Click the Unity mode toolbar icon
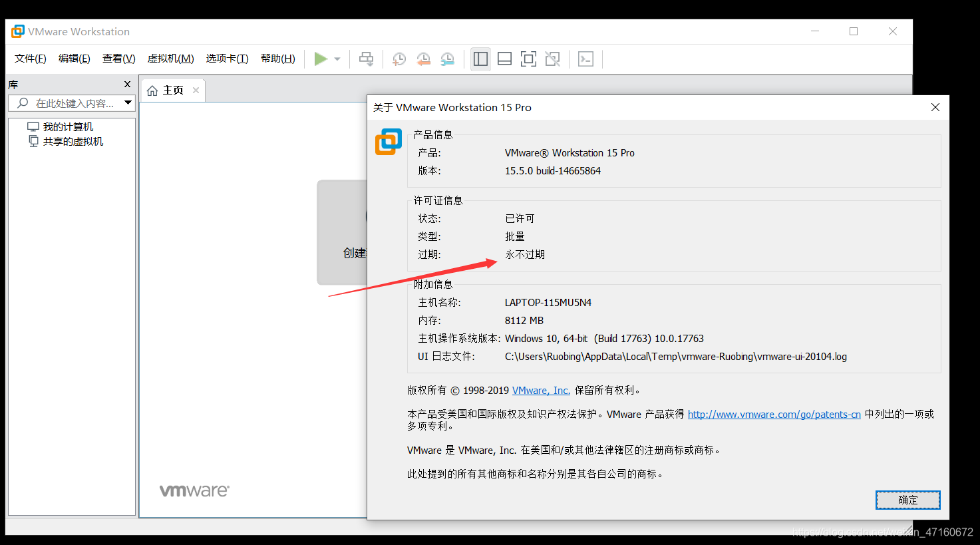 coord(553,59)
